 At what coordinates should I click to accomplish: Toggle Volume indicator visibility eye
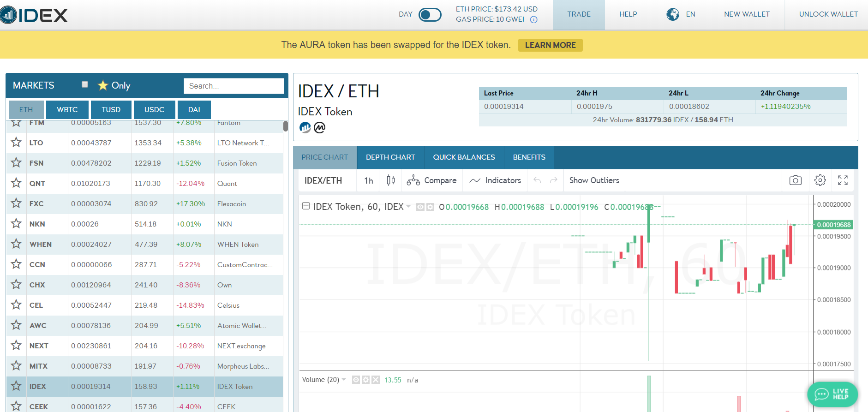tap(356, 380)
